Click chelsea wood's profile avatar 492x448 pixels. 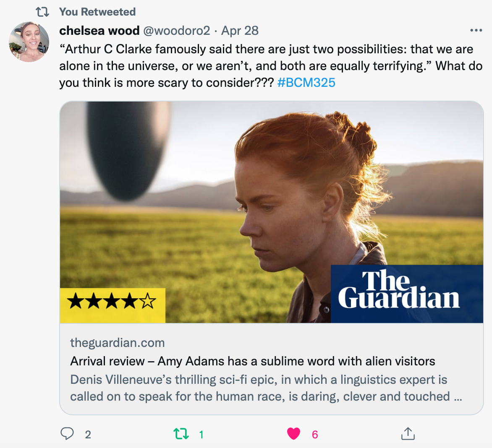click(29, 42)
